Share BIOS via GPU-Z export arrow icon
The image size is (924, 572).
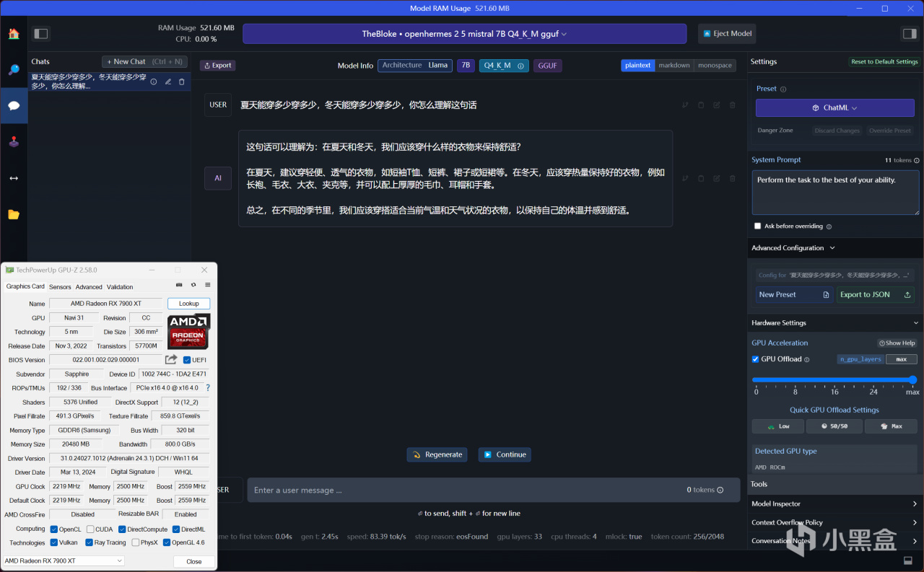[x=171, y=359]
